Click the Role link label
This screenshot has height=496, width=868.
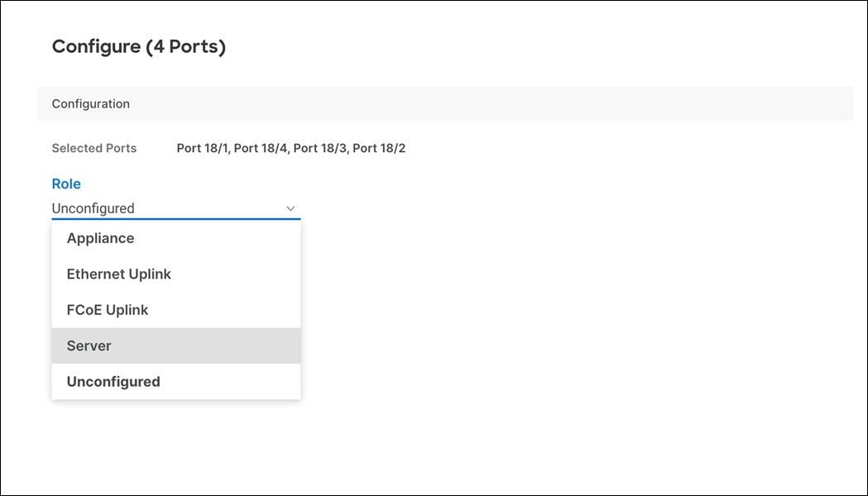66,184
